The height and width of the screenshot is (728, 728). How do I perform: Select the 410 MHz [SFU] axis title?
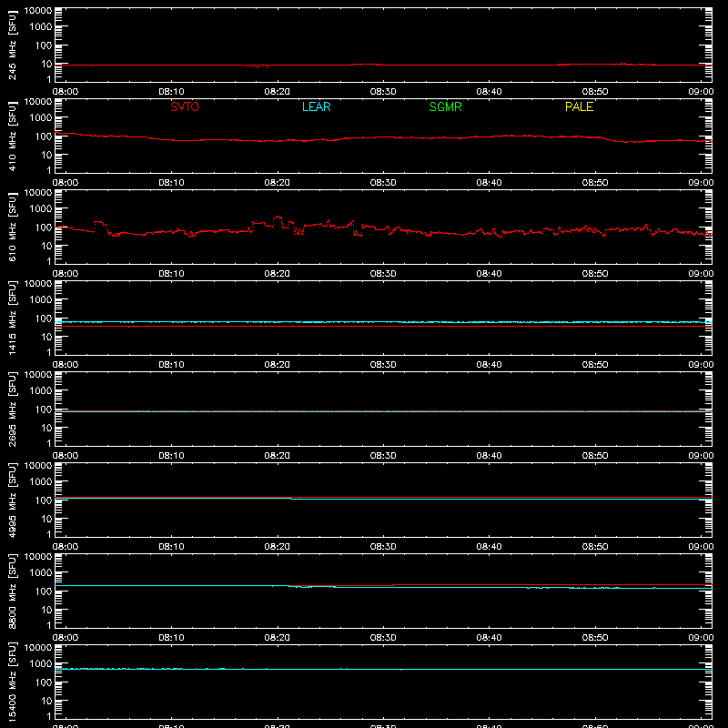pyautogui.click(x=12, y=136)
